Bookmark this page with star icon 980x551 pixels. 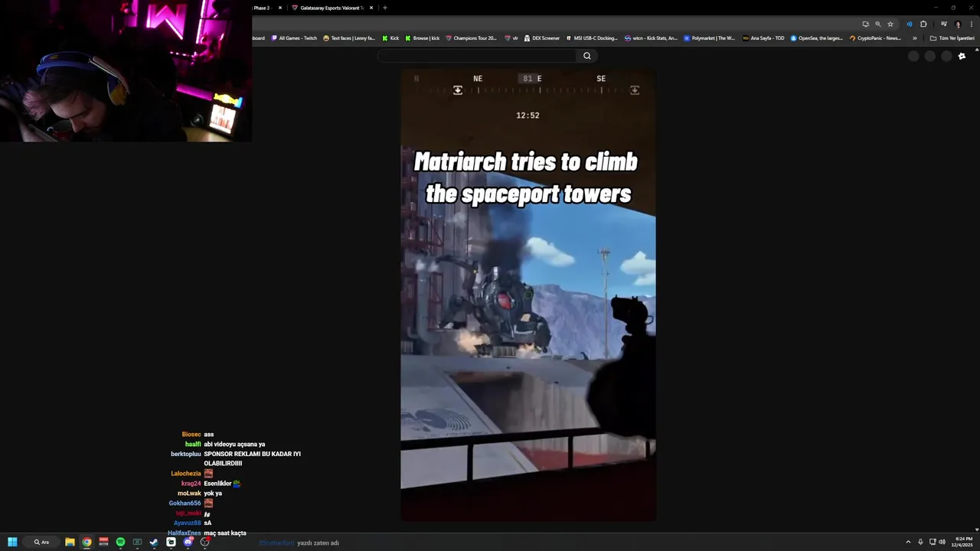click(890, 24)
